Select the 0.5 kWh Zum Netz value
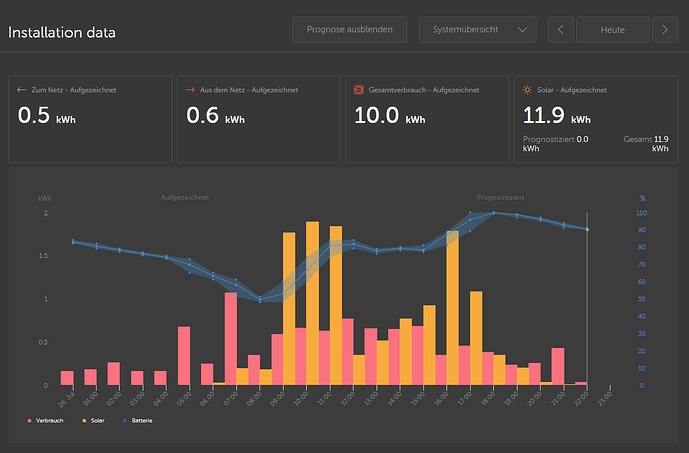 (x=47, y=116)
